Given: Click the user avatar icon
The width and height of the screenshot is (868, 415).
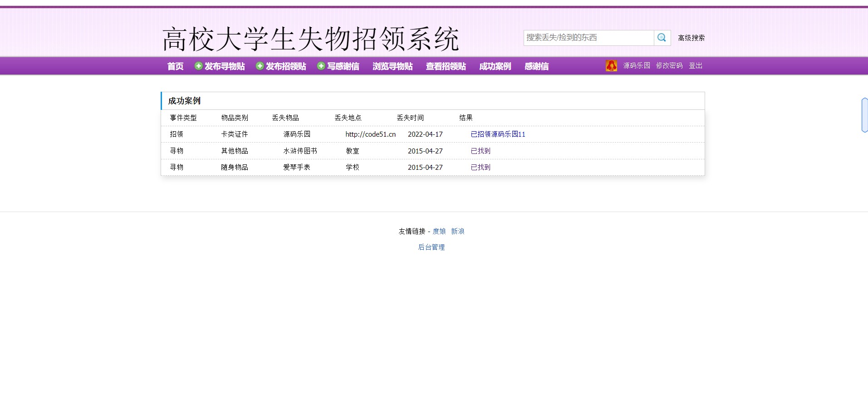Looking at the screenshot, I should [x=611, y=66].
